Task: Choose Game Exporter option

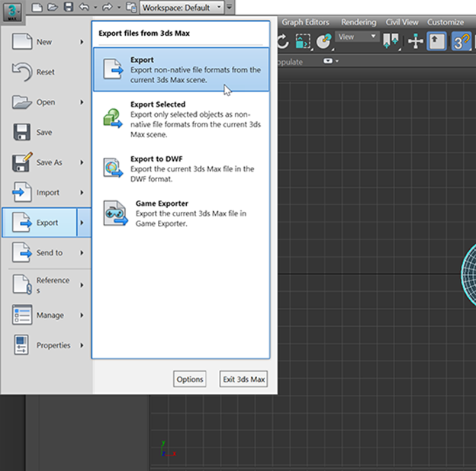Action: pyautogui.click(x=181, y=213)
